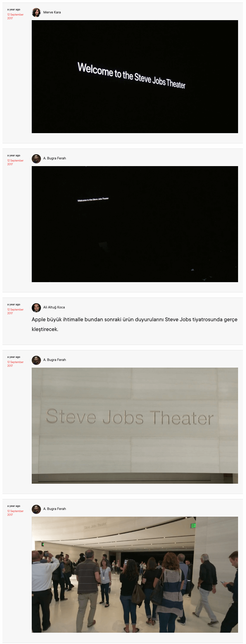246x644 pixels.
Task: Click A. Bugra Ferah's avatar above the crowd photo
Action: point(36,509)
